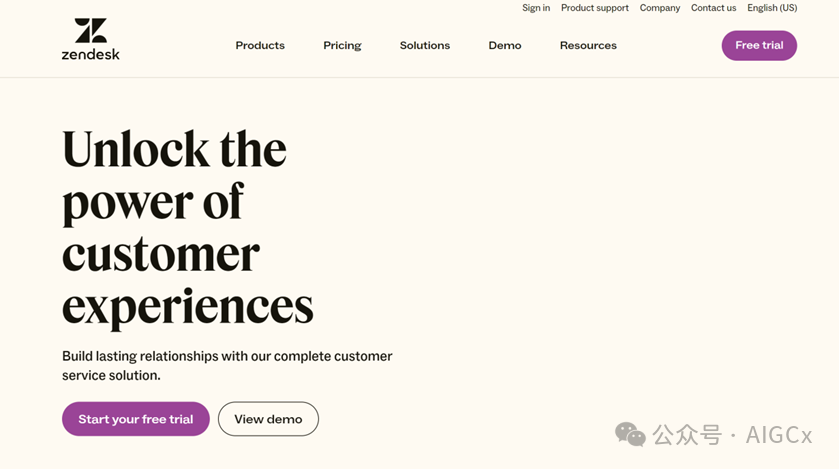The image size is (839, 469).
Task: Select Demo in the navigation bar
Action: pyautogui.click(x=505, y=45)
